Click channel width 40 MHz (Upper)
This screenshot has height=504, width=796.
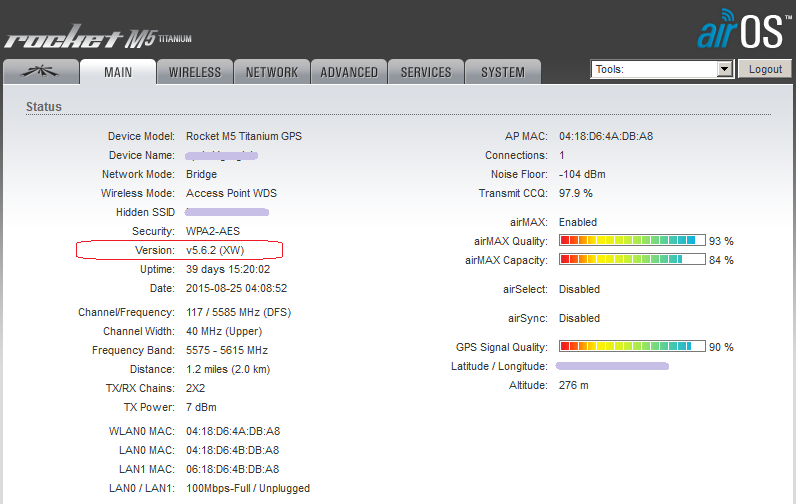click(224, 331)
